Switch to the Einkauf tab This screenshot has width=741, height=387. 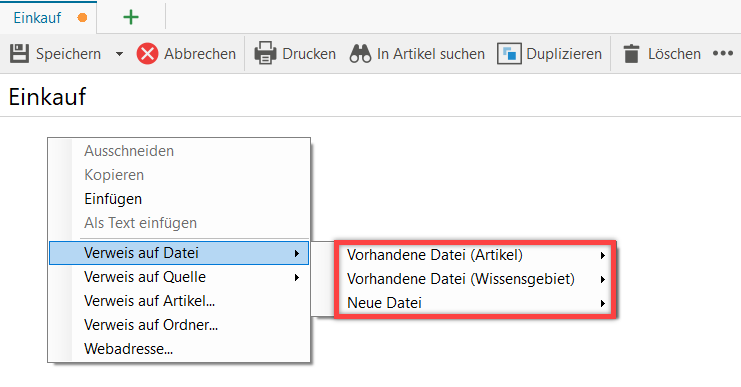(x=37, y=18)
